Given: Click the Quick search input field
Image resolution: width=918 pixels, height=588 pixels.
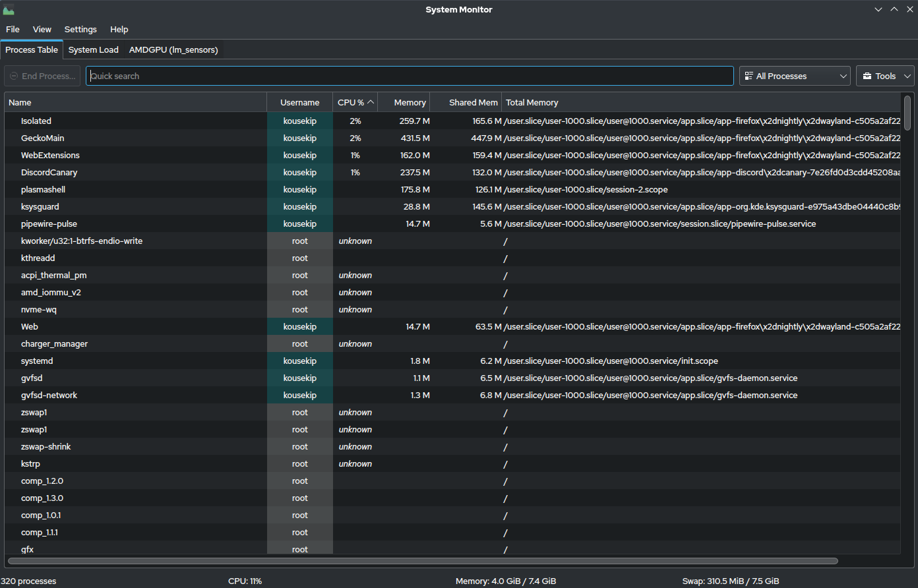Looking at the screenshot, I should click(409, 76).
